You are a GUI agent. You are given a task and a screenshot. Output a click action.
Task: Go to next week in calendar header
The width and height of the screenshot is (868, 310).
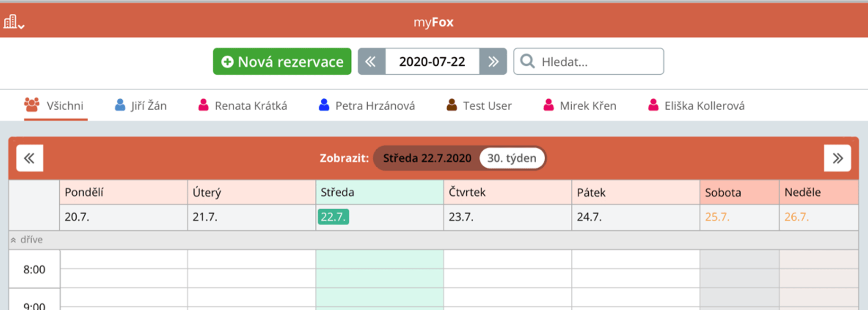837,158
